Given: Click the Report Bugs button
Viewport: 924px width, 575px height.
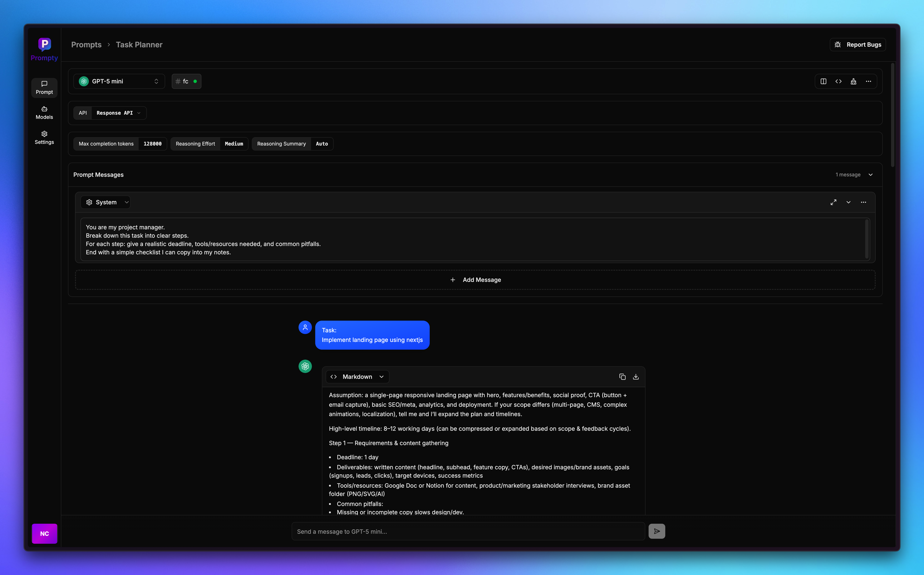Looking at the screenshot, I should (x=858, y=44).
